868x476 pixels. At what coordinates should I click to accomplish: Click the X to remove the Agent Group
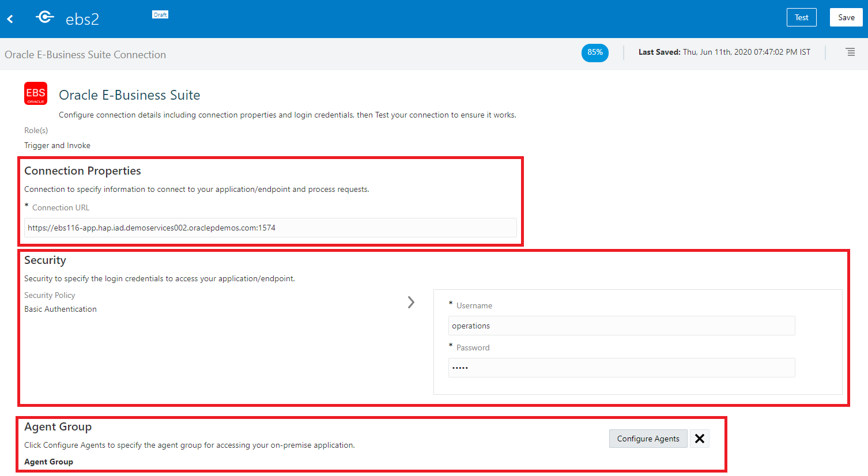point(699,439)
